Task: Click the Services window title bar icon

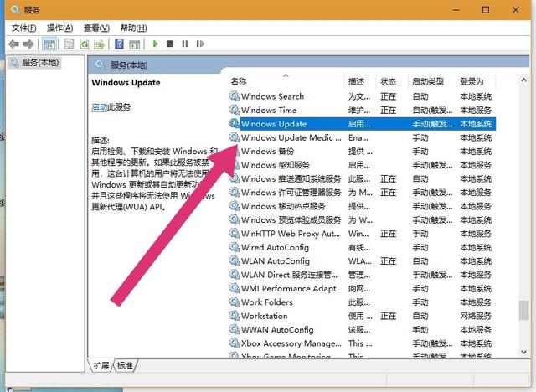Action: [15, 9]
